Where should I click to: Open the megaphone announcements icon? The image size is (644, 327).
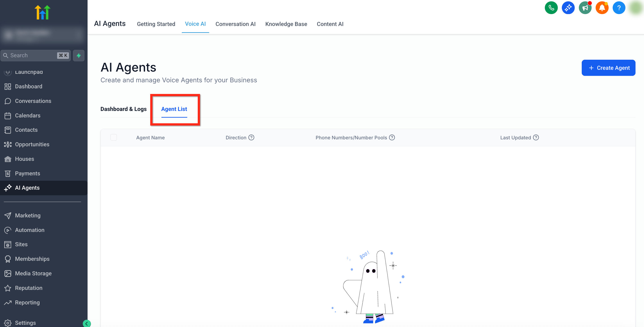click(585, 8)
